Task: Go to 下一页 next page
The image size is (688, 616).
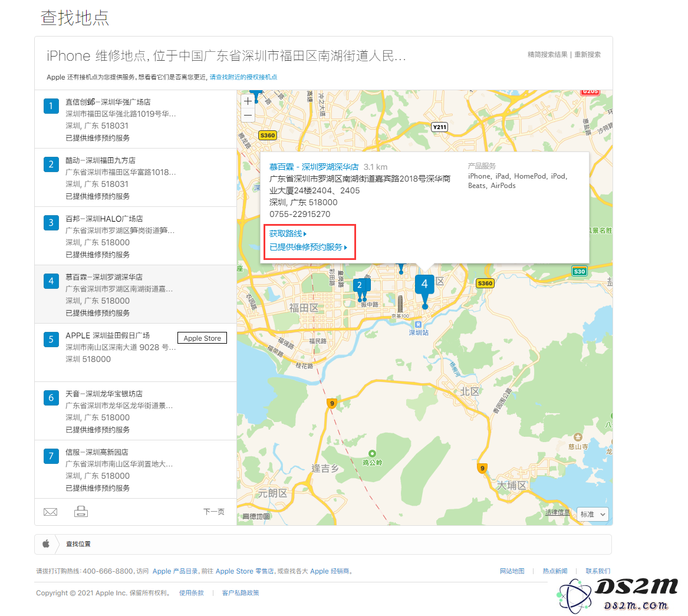Action: pos(213,512)
